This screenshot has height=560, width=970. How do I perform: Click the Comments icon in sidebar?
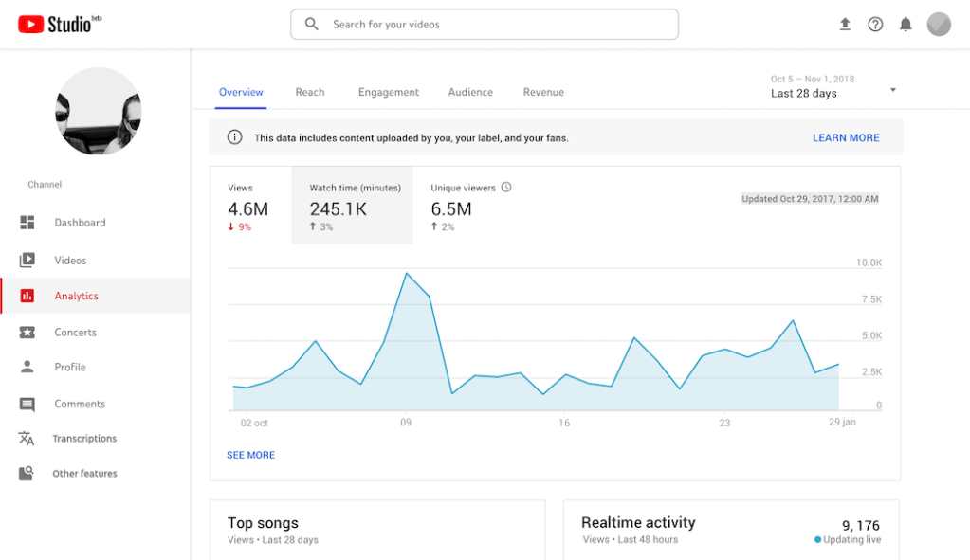pyautogui.click(x=27, y=405)
